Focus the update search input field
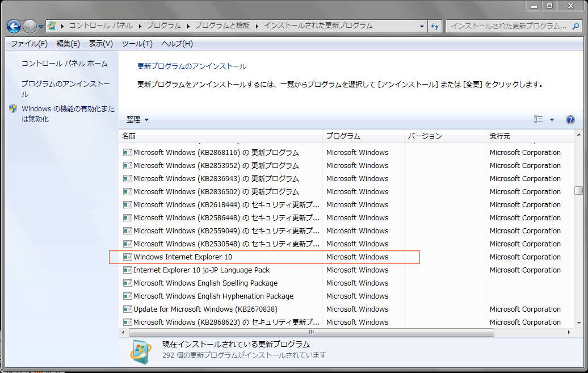588x373 pixels. pos(509,26)
